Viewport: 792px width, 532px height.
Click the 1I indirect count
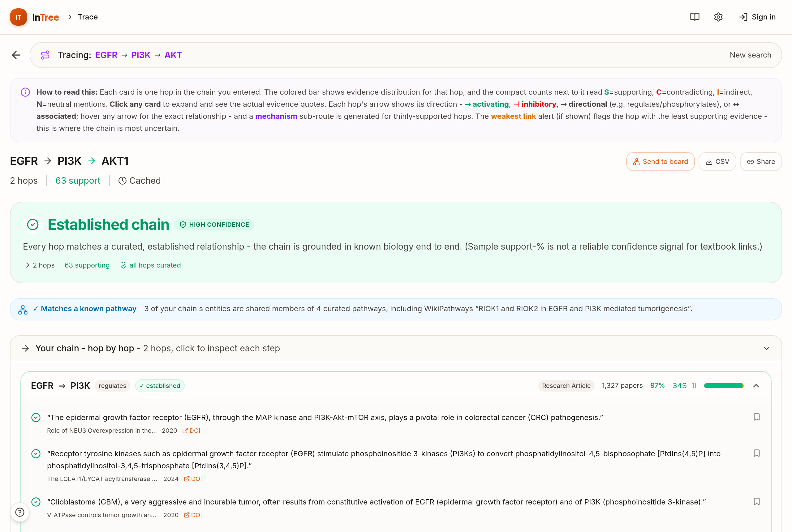(x=694, y=386)
